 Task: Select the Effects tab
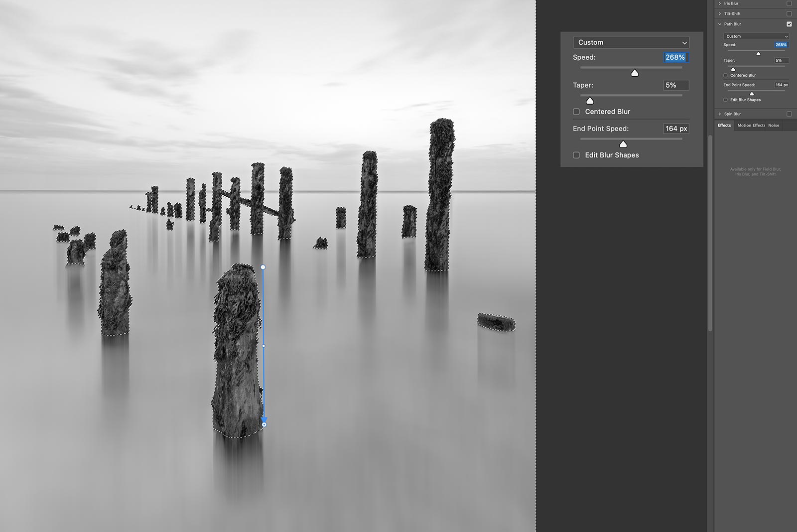[x=724, y=126]
